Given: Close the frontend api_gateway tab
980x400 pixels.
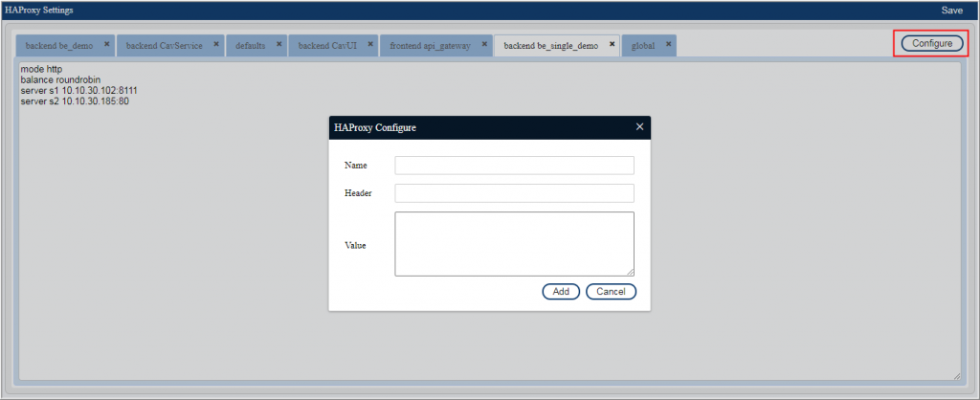Looking at the screenshot, I should click(483, 44).
